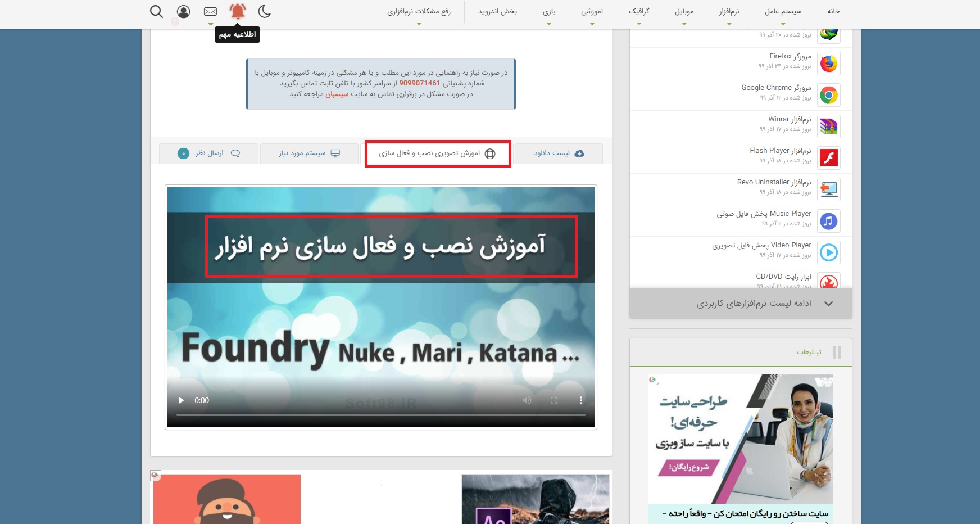Screen dimensions: 980x524
Task: Expand dropdown arrow under موبایل
Action: click(x=684, y=24)
